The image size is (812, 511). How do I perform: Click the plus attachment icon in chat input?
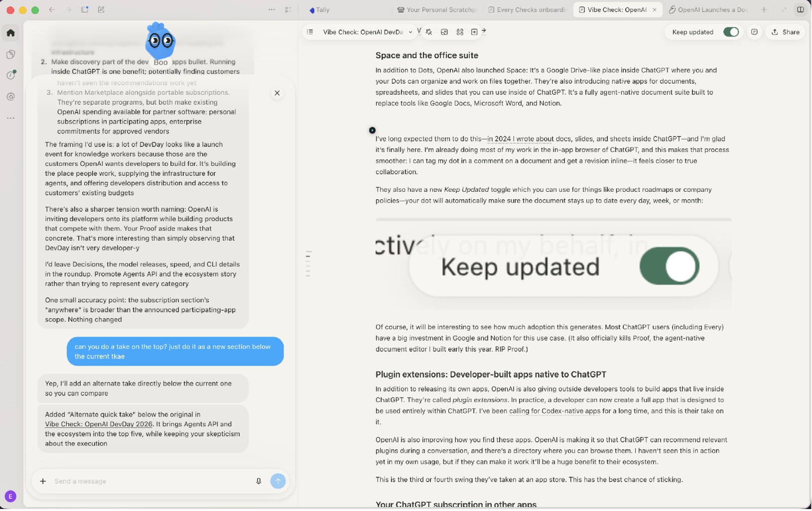click(43, 482)
